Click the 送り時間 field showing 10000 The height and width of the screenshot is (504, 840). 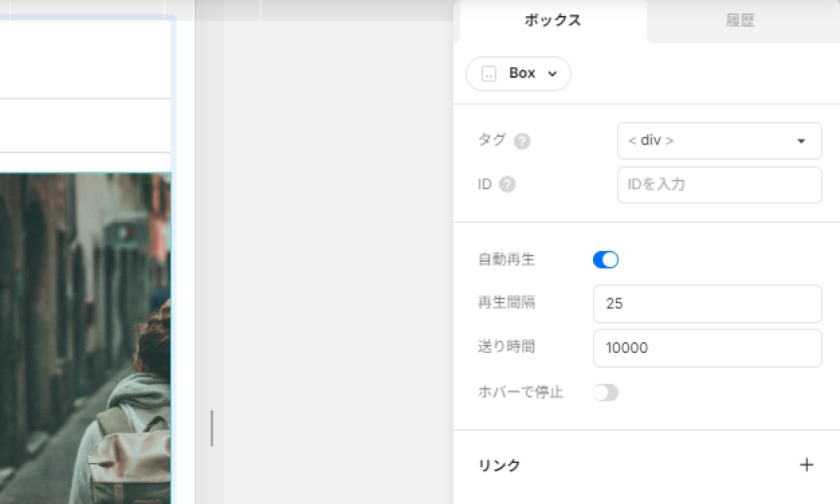706,348
